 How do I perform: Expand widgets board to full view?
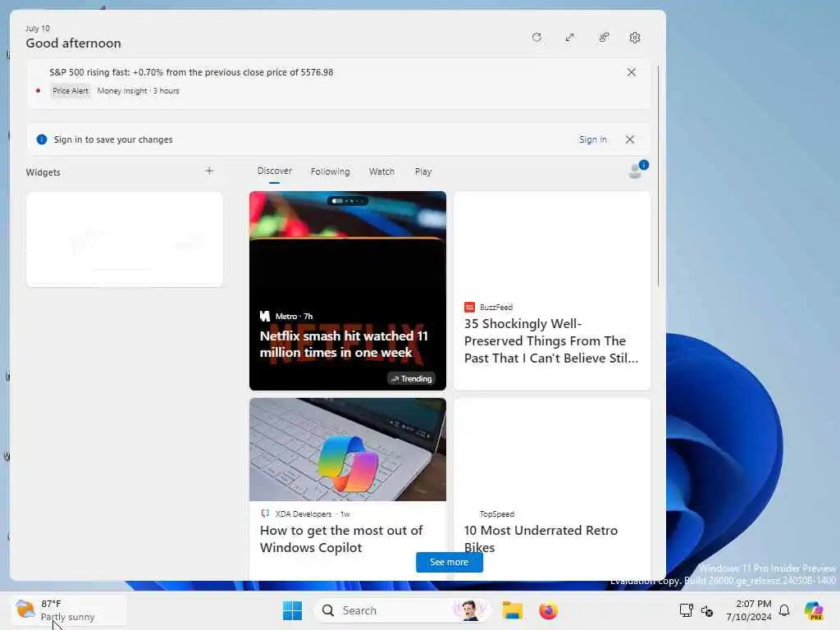570,38
